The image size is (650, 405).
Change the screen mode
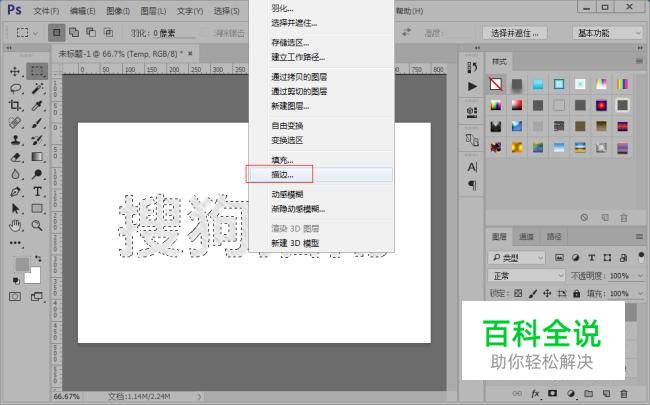37,297
